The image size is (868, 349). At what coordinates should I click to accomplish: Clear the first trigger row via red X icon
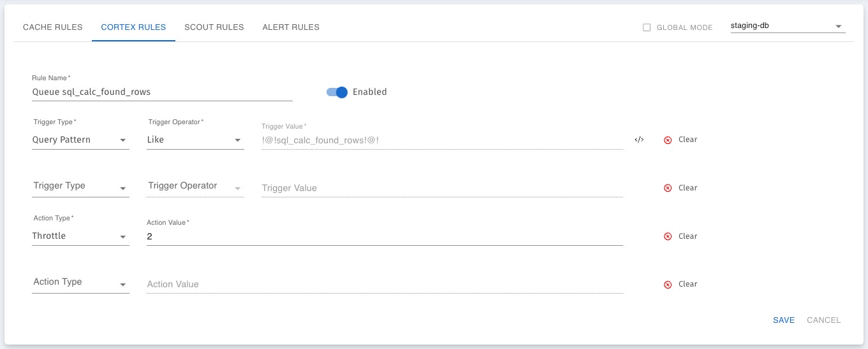coord(668,139)
